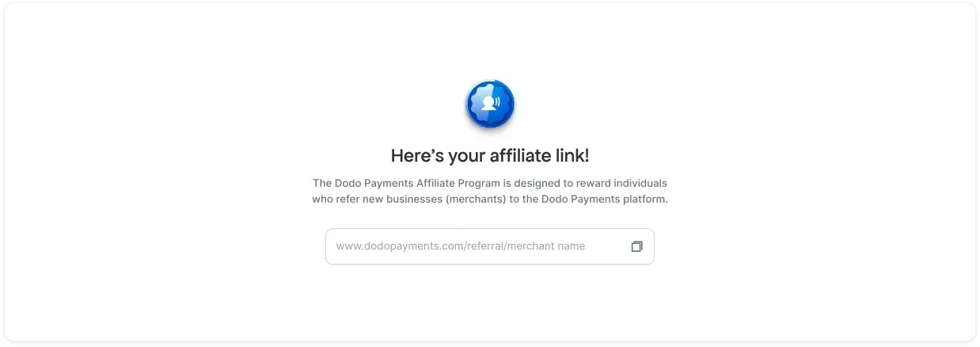Click the www.dodopayments.com/referral/merchant name text
This screenshot has height=347, width=980.
[461, 246]
